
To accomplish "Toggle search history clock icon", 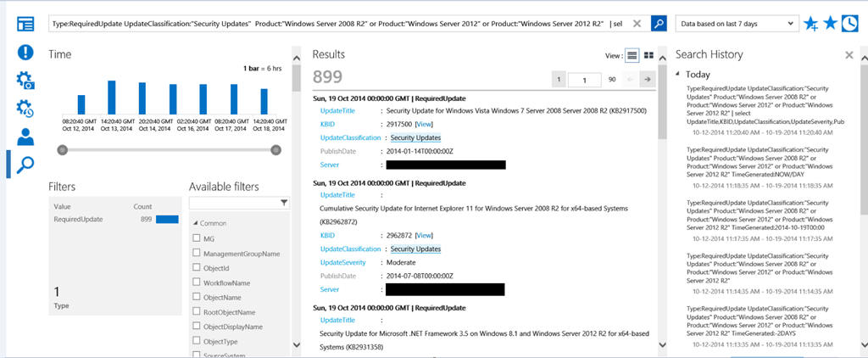I will coord(849,24).
